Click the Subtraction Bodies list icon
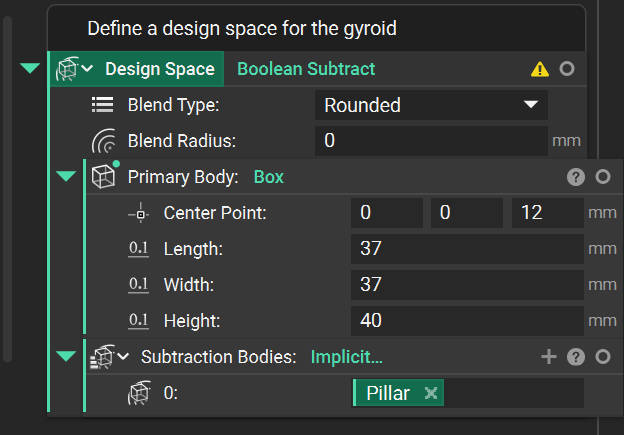Image resolution: width=624 pixels, height=435 pixels. (x=103, y=357)
